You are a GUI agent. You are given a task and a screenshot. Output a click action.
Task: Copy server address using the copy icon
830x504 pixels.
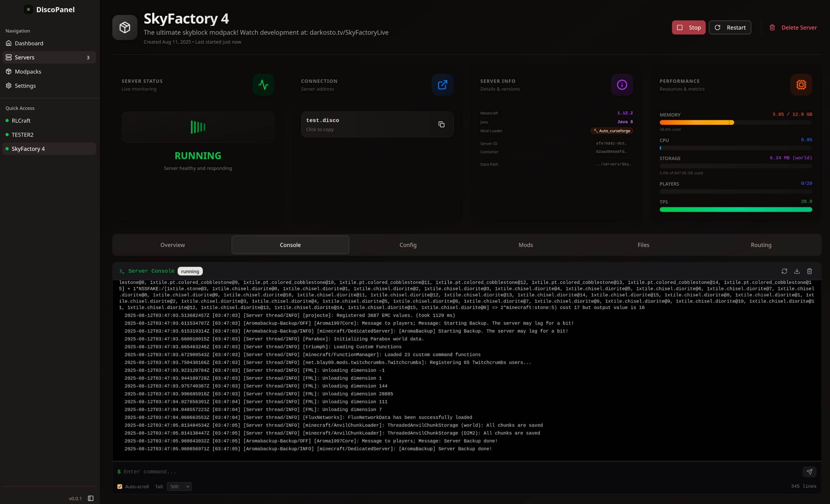click(441, 124)
